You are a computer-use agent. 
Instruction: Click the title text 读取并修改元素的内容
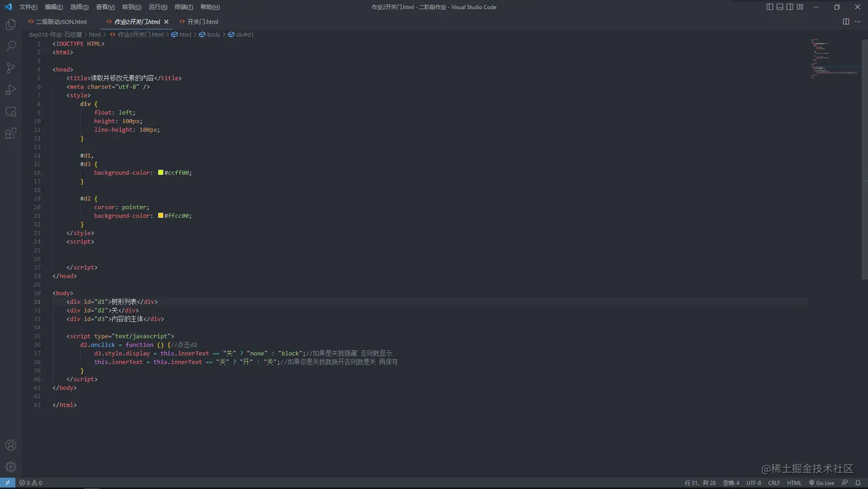(122, 78)
